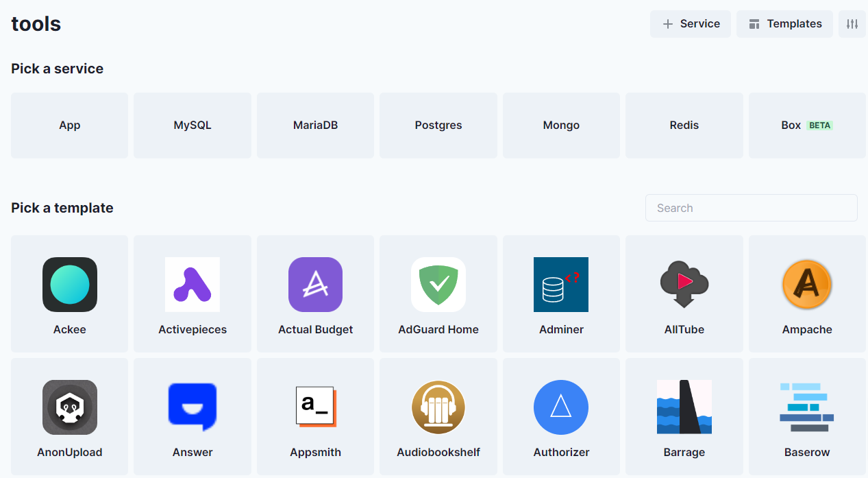Click the Ackee template icon
868x478 pixels.
[x=70, y=285]
